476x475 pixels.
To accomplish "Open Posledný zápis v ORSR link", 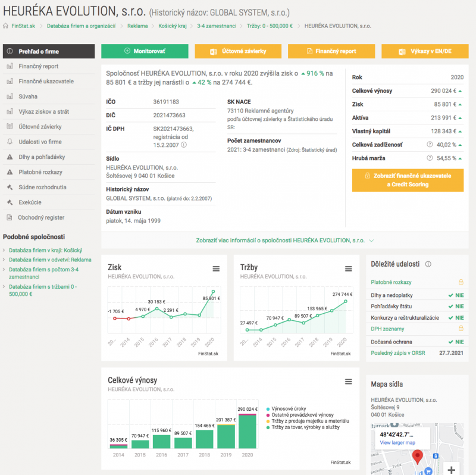I will (x=397, y=353).
